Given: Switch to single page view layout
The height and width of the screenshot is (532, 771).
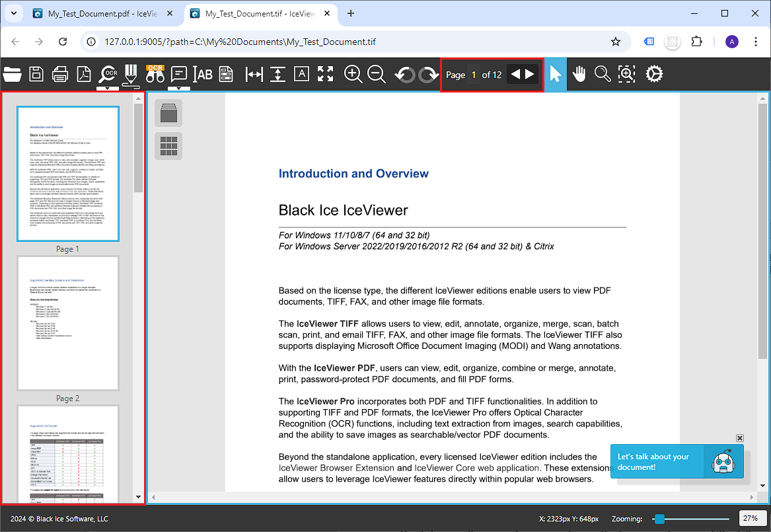Looking at the screenshot, I should pyautogui.click(x=168, y=113).
